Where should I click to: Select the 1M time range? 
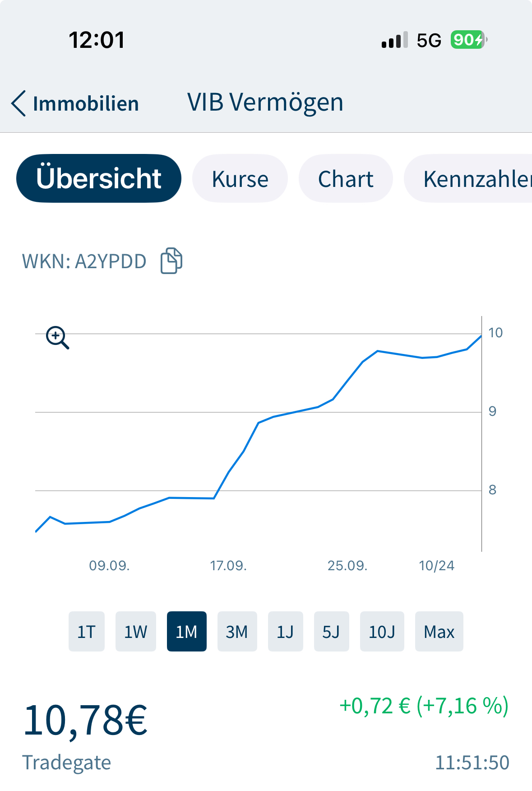click(186, 631)
